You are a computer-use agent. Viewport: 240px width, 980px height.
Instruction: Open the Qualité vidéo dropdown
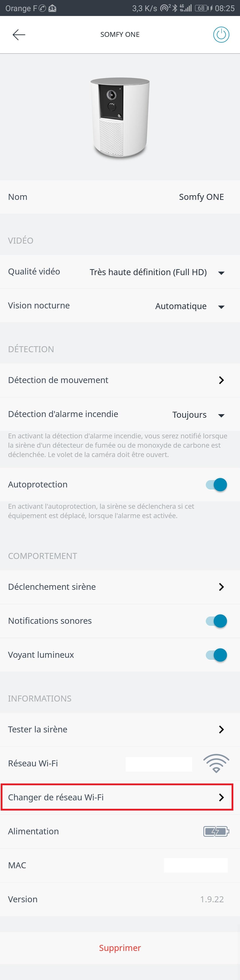[x=221, y=272]
